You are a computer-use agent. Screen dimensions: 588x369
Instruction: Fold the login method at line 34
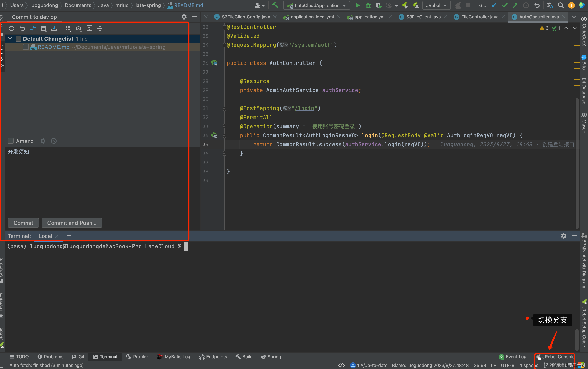pos(224,135)
